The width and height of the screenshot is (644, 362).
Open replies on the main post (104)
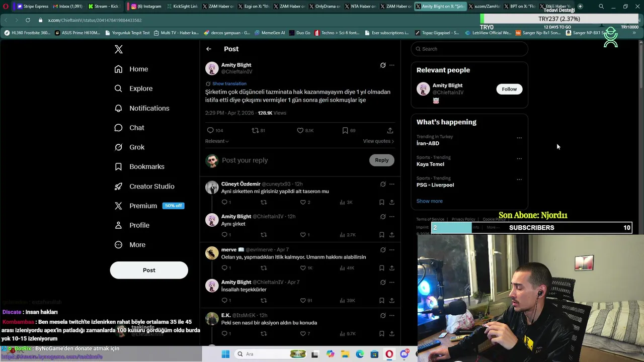215,130
